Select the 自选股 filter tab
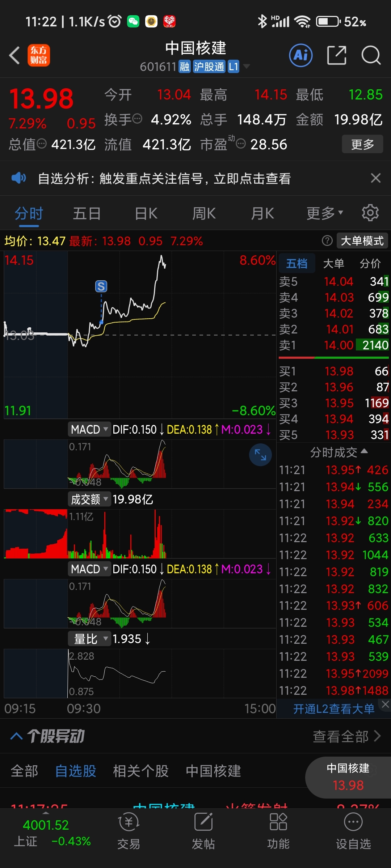The width and height of the screenshot is (391, 868). coord(75,771)
